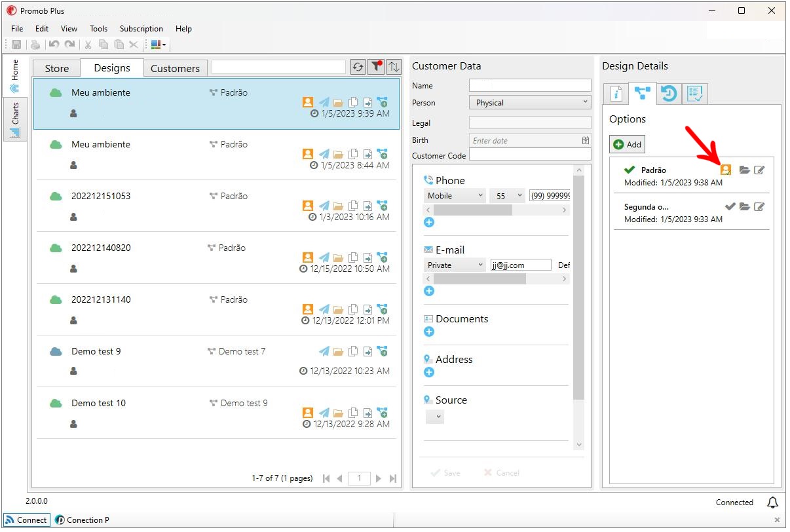Switch to the Store tab
790x532 pixels.
56,68
